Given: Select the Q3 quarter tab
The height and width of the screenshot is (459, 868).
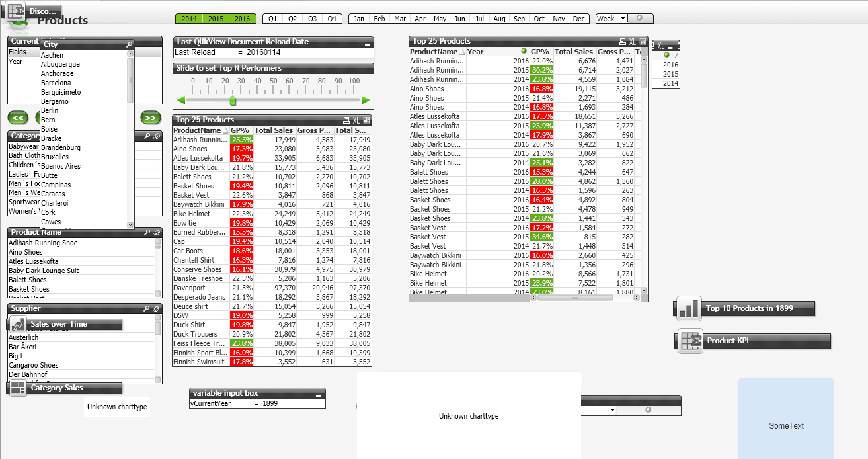Looking at the screenshot, I should pos(311,19).
